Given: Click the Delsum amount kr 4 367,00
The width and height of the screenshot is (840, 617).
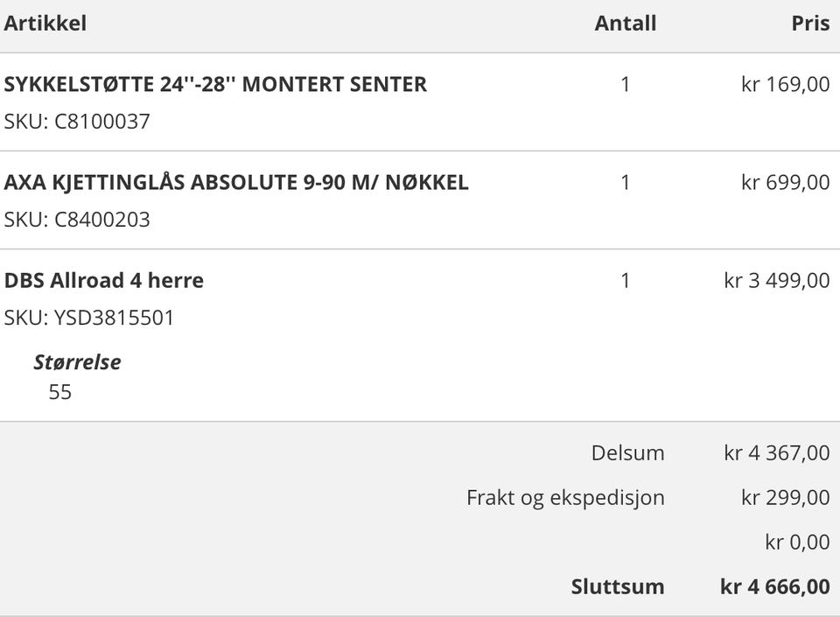Looking at the screenshot, I should pyautogui.click(x=777, y=453).
